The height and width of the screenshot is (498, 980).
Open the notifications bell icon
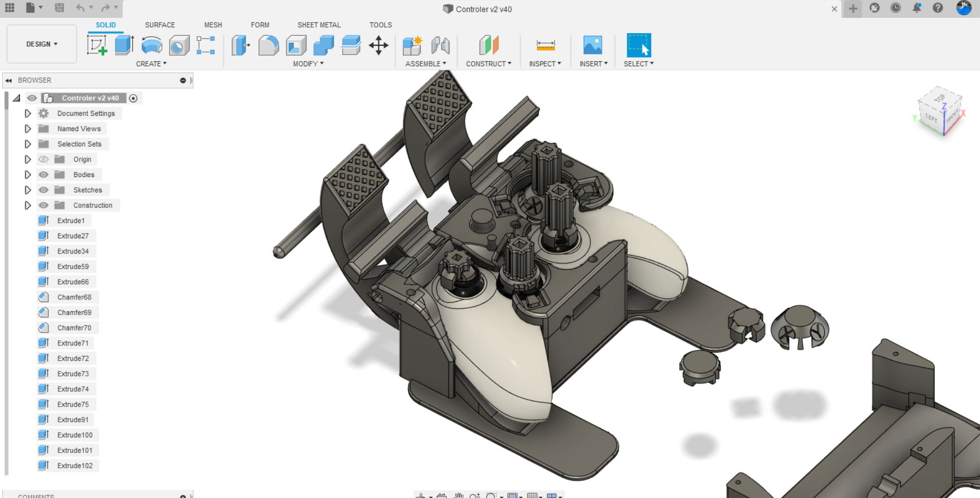tap(917, 8)
